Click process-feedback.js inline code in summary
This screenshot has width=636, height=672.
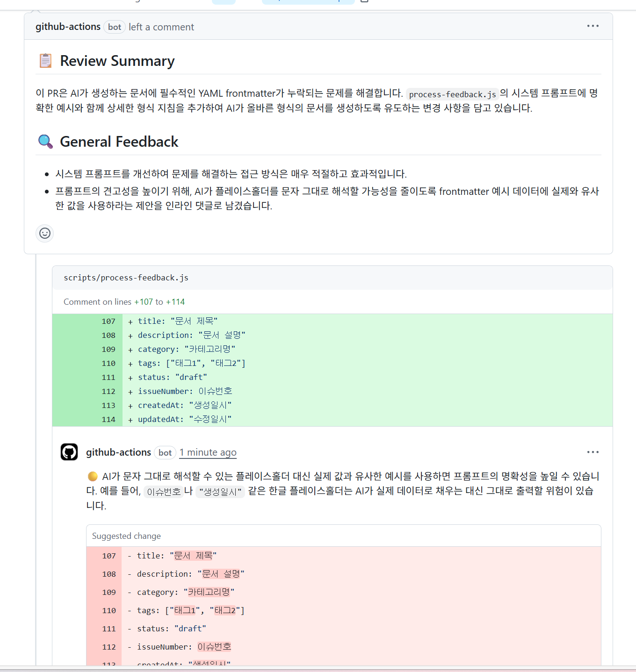tap(452, 94)
